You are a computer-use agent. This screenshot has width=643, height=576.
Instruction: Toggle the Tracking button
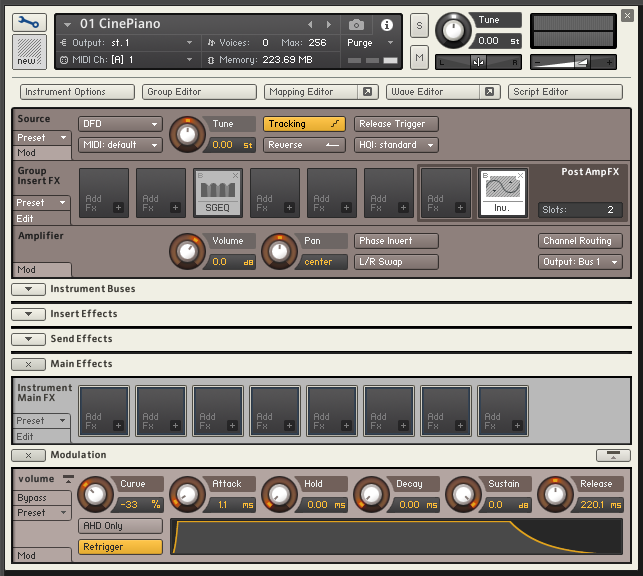304,124
